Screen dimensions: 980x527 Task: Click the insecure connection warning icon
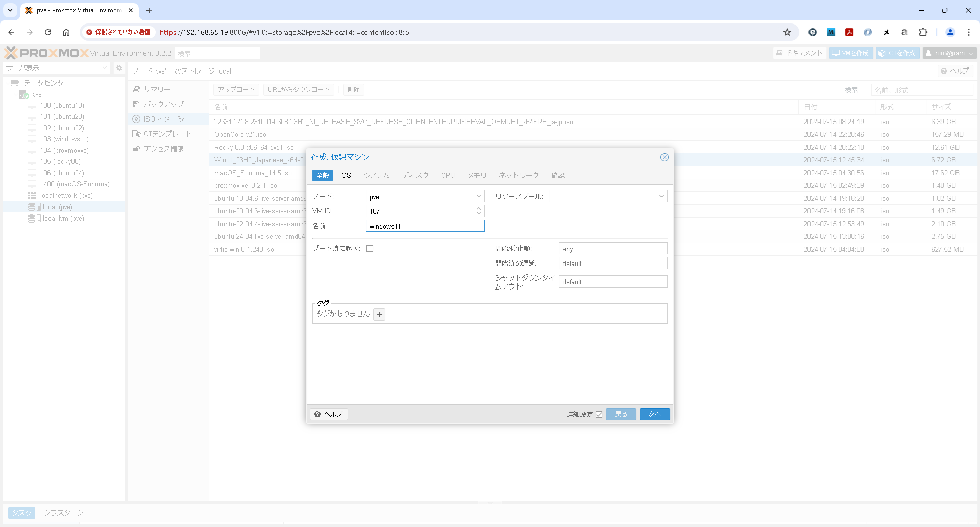(89, 32)
